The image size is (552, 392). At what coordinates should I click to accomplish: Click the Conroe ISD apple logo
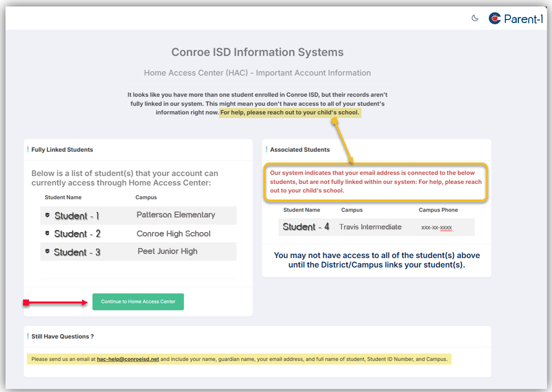(x=494, y=18)
